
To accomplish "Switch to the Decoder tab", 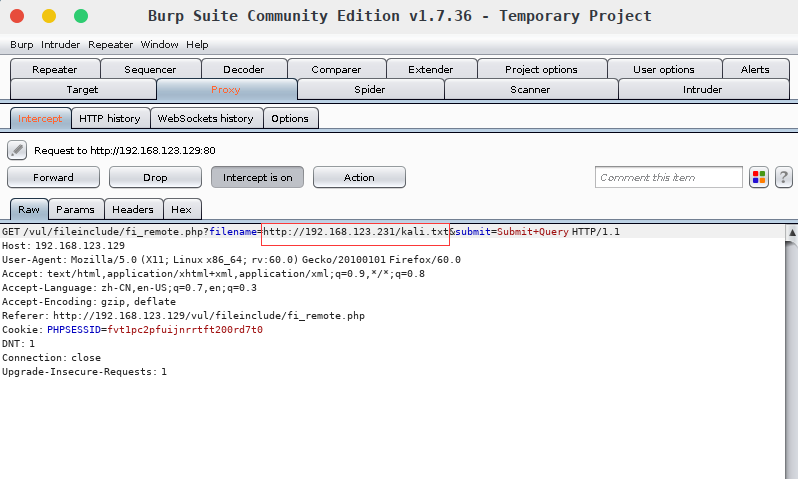I will click(x=244, y=69).
